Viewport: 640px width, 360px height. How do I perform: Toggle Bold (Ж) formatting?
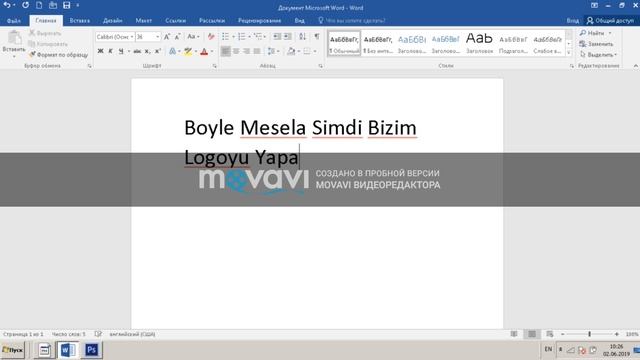(x=100, y=51)
